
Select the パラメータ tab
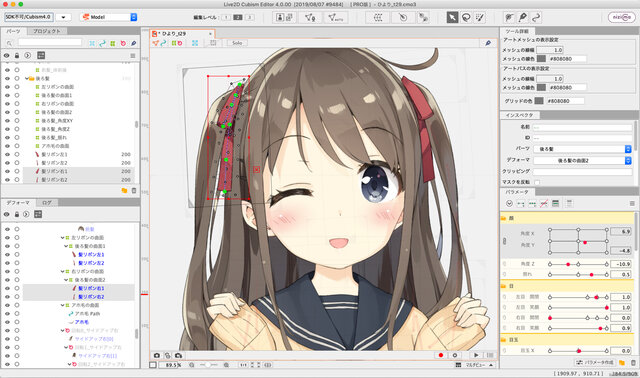point(517,192)
